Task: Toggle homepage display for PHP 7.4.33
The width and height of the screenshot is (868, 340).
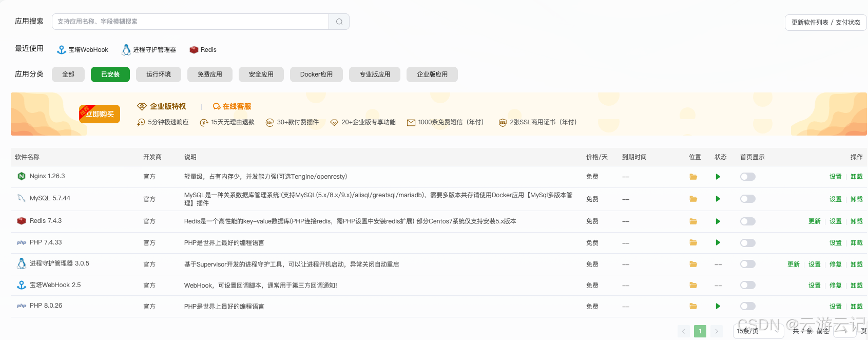Action: click(x=748, y=242)
